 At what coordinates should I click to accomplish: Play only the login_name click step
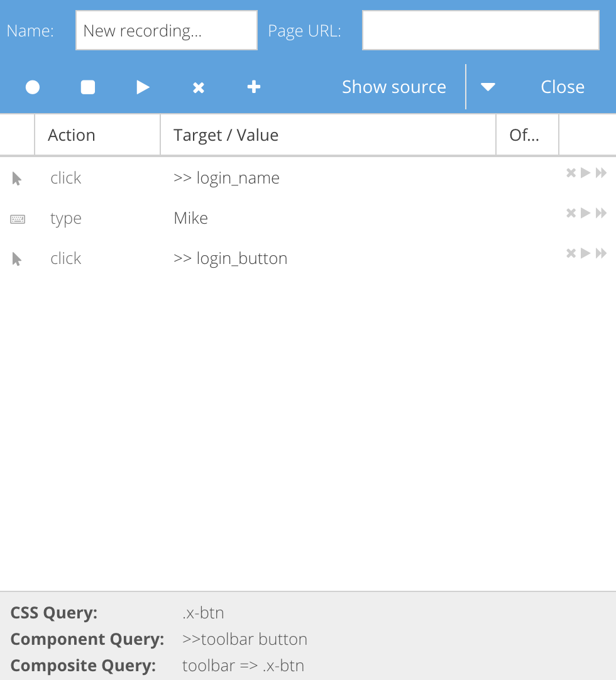point(586,173)
